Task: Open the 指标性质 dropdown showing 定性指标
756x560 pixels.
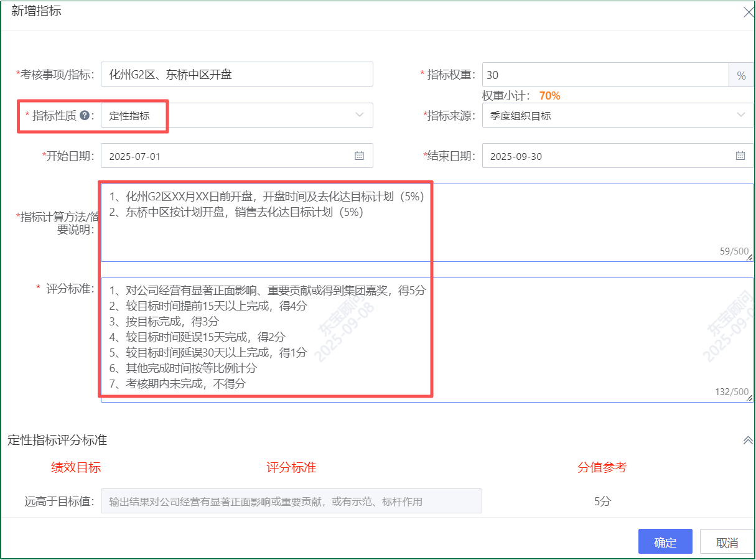Action: pos(236,115)
